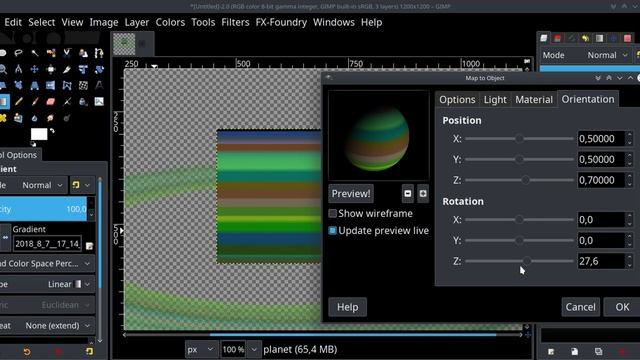Click the Rotation Z value field 27,6
Image resolution: width=640 pixels, height=360 pixels.
pyautogui.click(x=601, y=261)
